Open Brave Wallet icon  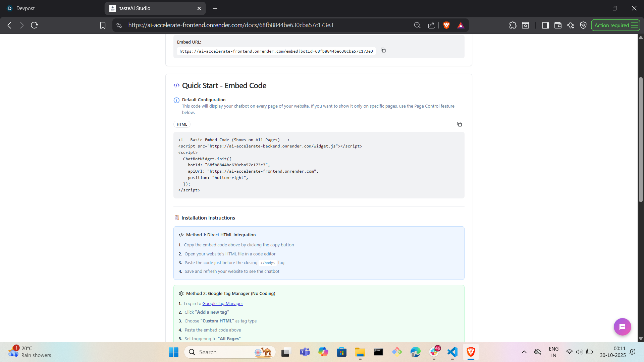tap(558, 25)
